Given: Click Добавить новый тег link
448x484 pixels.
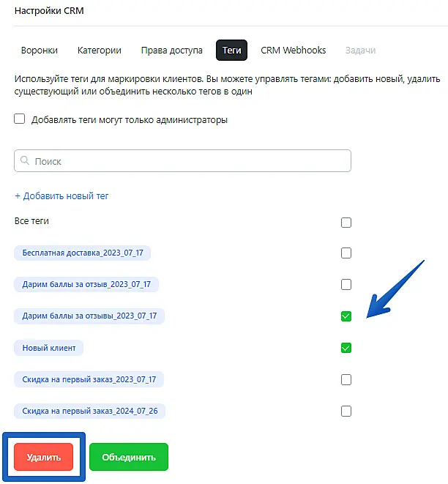Looking at the screenshot, I should 61,196.
